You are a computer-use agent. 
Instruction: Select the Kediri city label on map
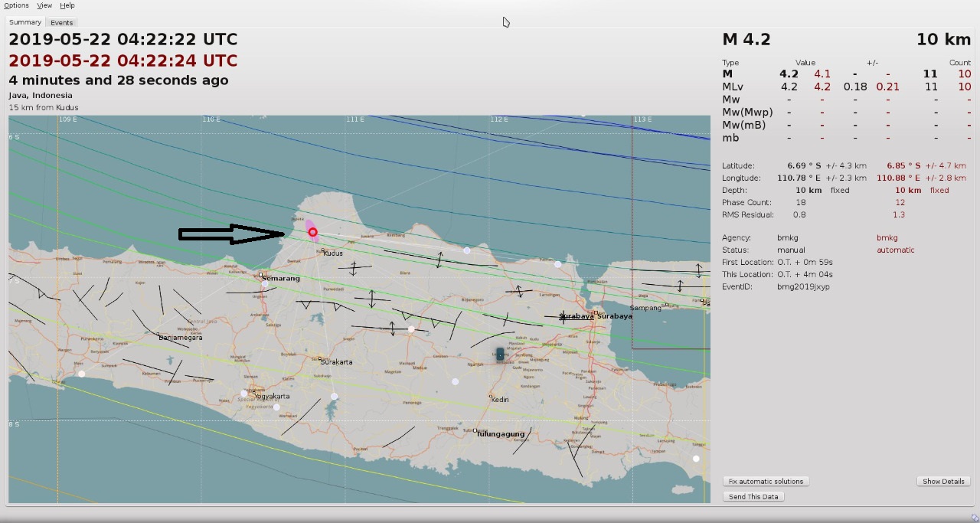(x=500, y=400)
